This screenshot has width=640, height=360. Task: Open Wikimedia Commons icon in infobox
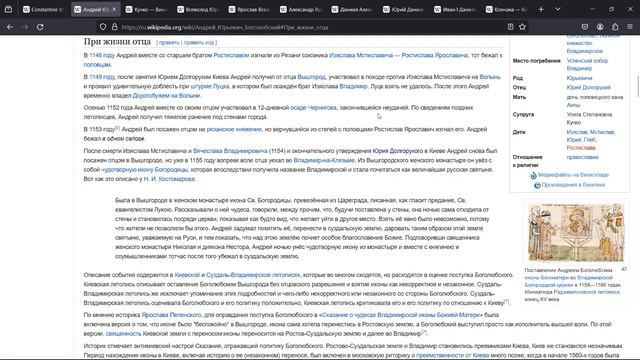tap(533, 175)
